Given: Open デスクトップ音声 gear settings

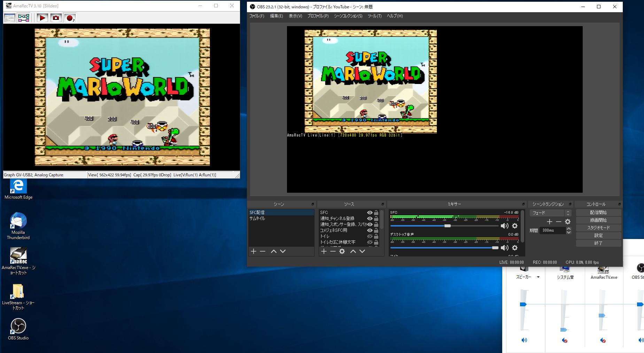Looking at the screenshot, I should [x=515, y=248].
